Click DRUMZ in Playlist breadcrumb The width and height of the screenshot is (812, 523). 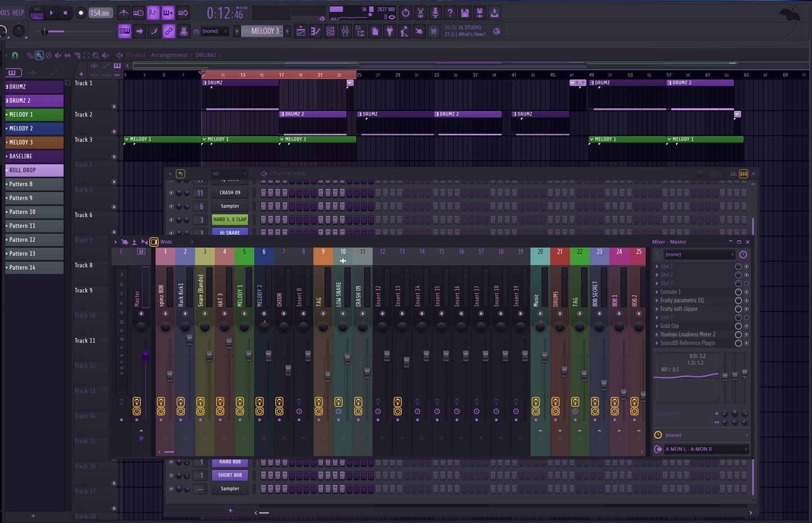pos(206,55)
